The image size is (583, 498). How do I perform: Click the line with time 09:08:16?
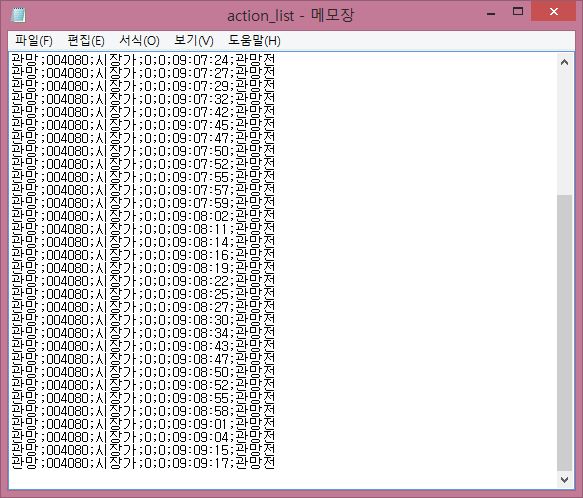coord(143,255)
